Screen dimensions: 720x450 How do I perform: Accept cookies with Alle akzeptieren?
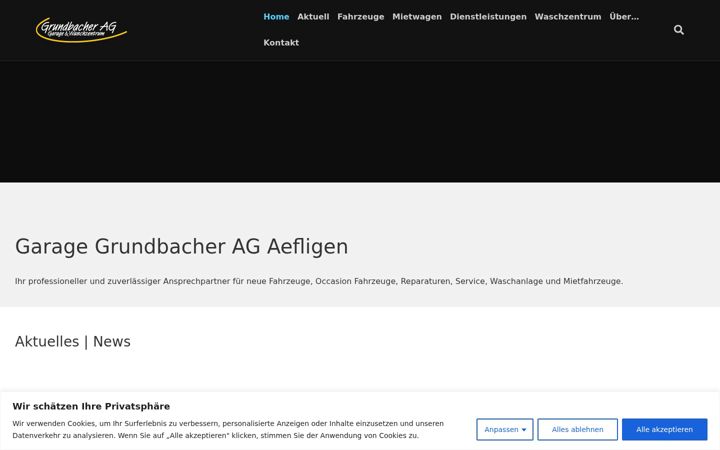tap(664, 429)
